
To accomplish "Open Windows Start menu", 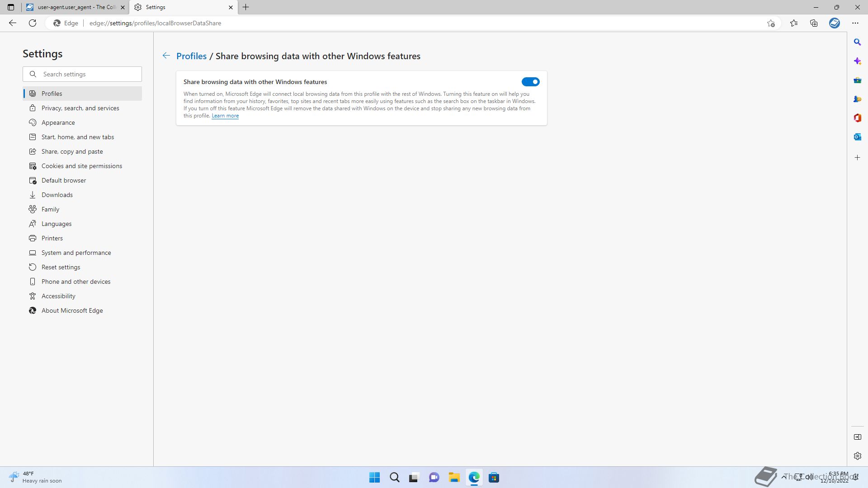I will (374, 478).
